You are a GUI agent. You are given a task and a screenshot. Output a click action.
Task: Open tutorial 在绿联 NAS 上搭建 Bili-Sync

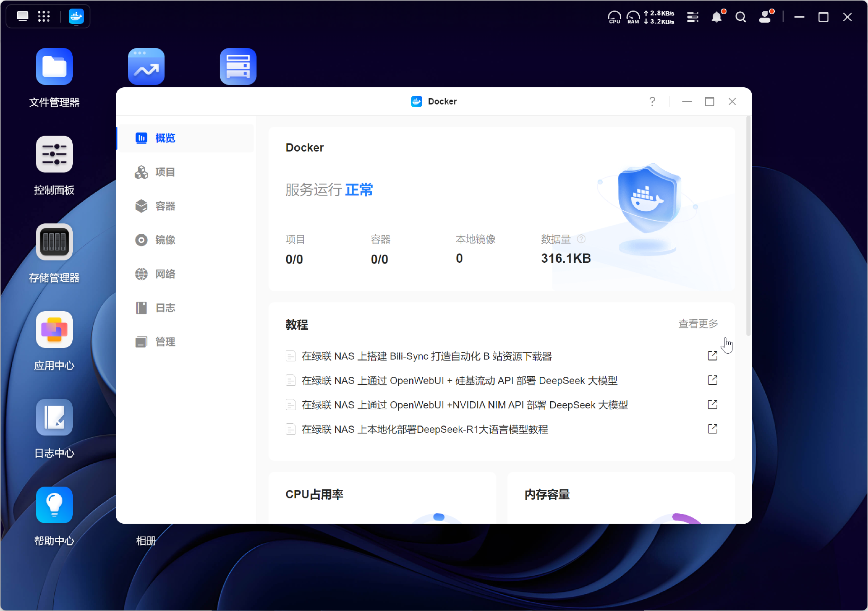pos(427,356)
